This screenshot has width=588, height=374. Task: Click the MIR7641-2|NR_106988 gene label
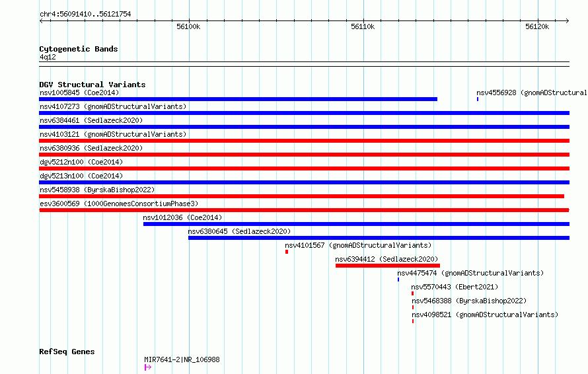click(182, 359)
